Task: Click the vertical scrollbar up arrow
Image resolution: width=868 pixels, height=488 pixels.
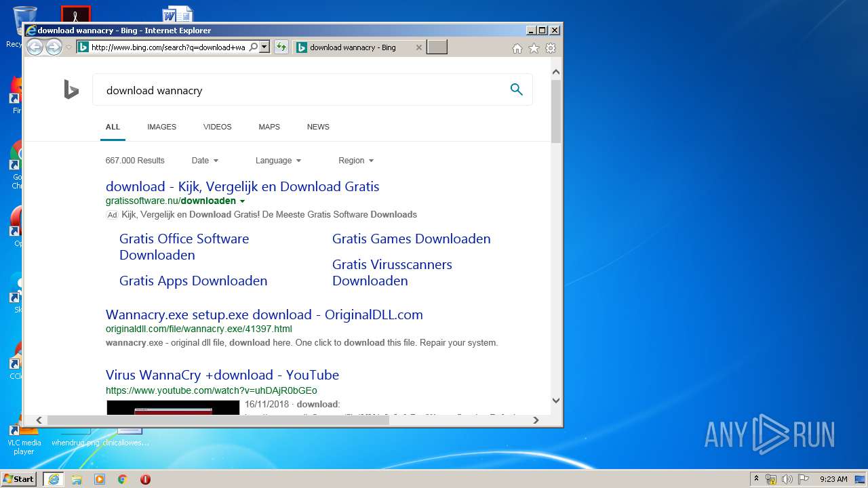Action: 556,72
